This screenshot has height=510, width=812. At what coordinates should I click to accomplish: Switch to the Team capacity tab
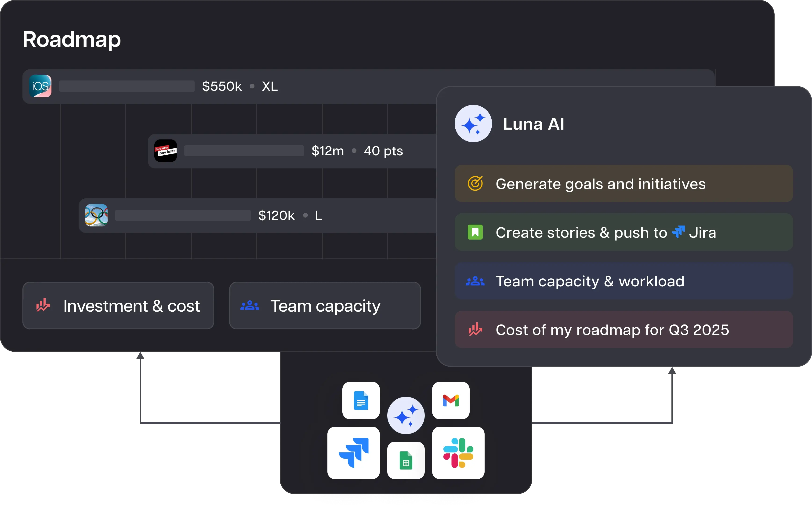pyautogui.click(x=325, y=306)
